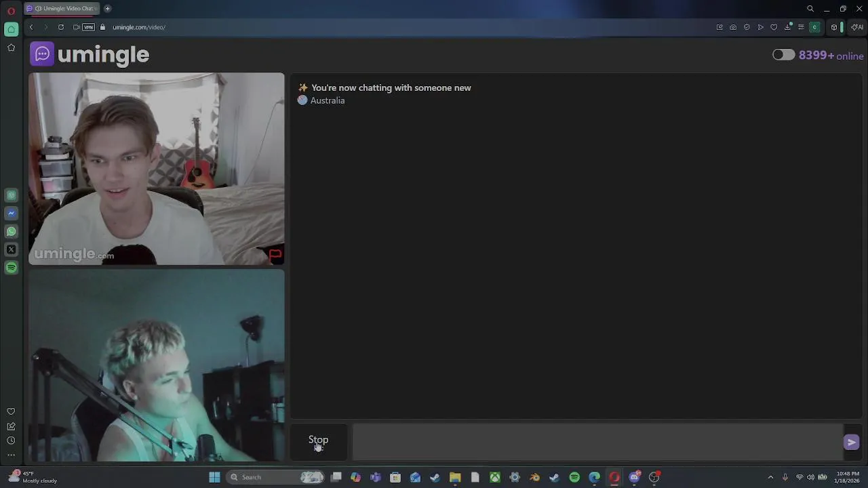The width and height of the screenshot is (868, 488).
Task: Open the weather widget showing 45°F
Action: coord(34,477)
